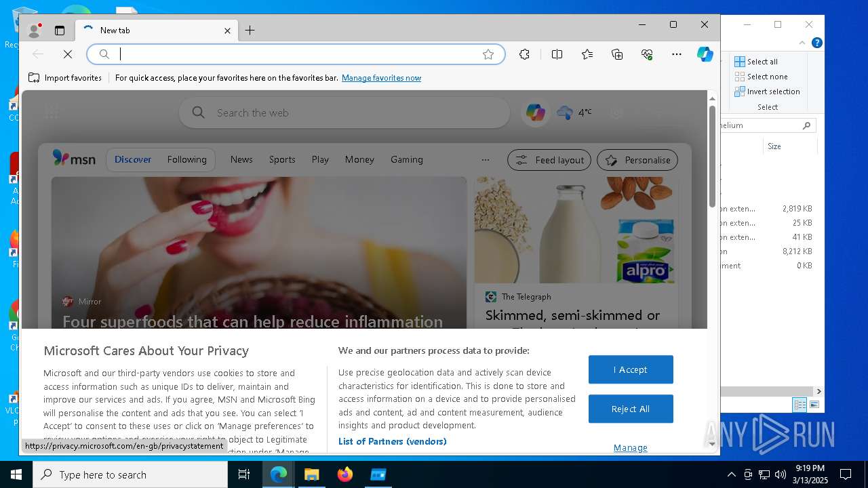This screenshot has height=488, width=868.
Task: Click the MSN page vertical scrollbar
Action: (712, 156)
